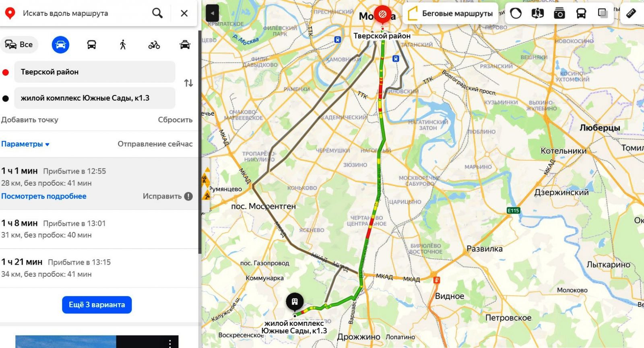This screenshot has width=644, height=348.
Task: Collapse the side panel with arrow
Action: [212, 13]
